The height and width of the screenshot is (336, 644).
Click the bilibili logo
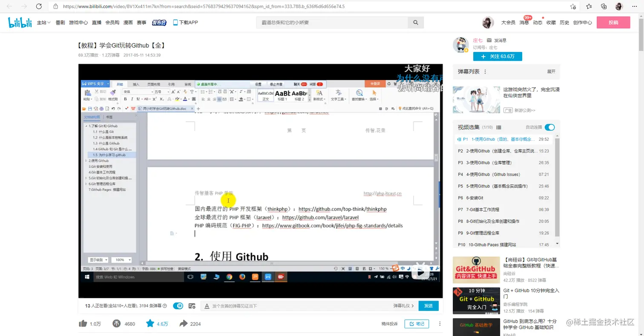pos(20,23)
